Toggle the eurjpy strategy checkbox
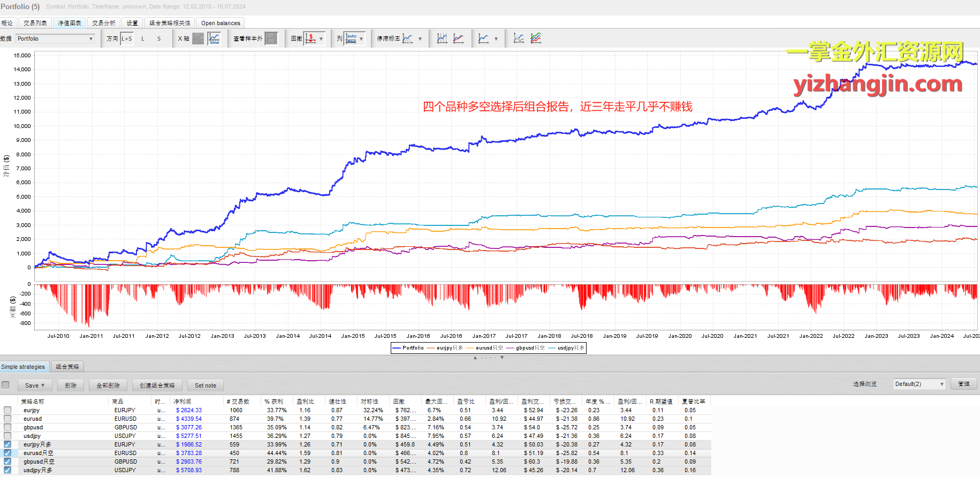980x477 pixels. point(7,410)
